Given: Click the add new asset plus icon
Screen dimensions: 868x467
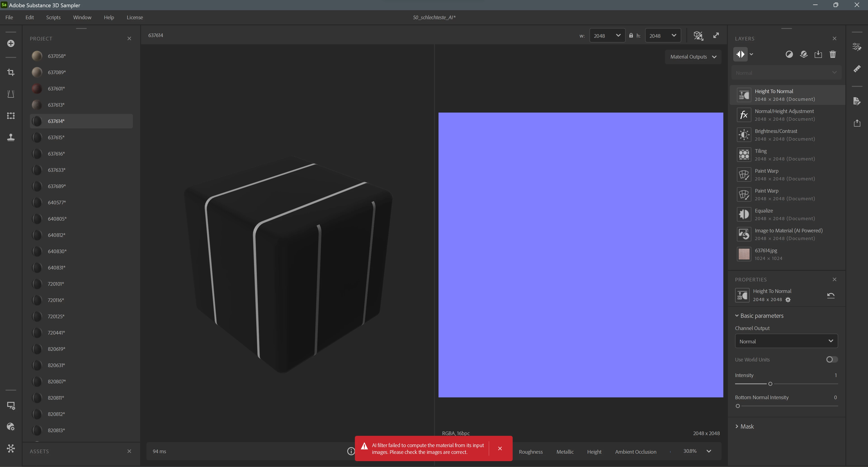Looking at the screenshot, I should click(11, 43).
